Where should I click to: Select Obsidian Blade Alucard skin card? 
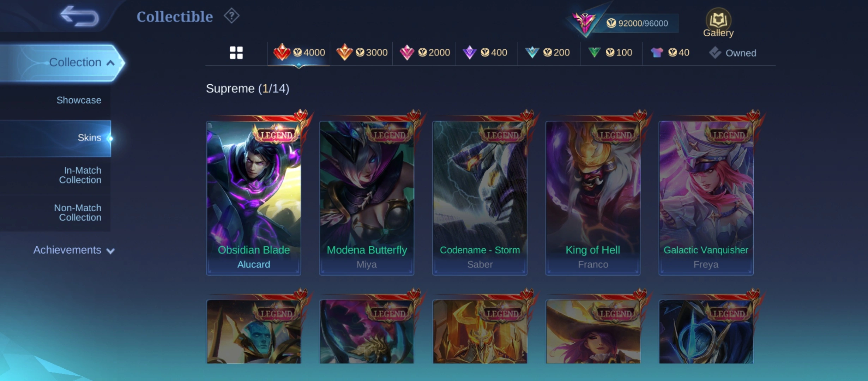pos(253,198)
